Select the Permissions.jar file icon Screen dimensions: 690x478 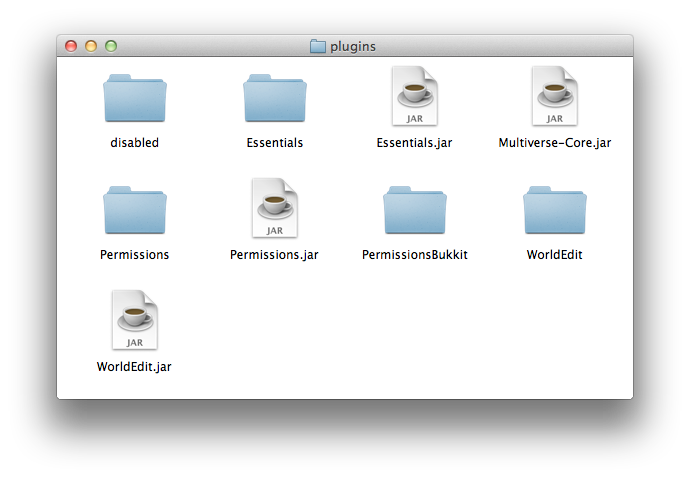click(275, 208)
